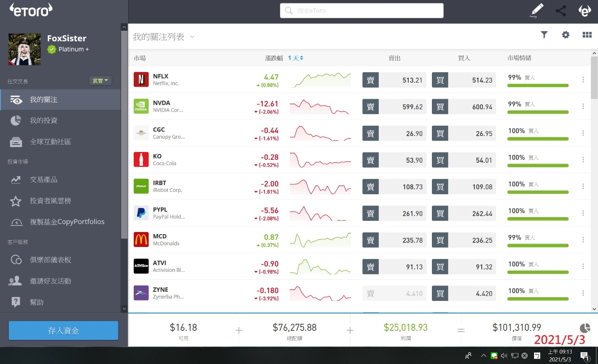Click the NVIDIA logo icon
Screen dimensions: 598x364
(141, 106)
